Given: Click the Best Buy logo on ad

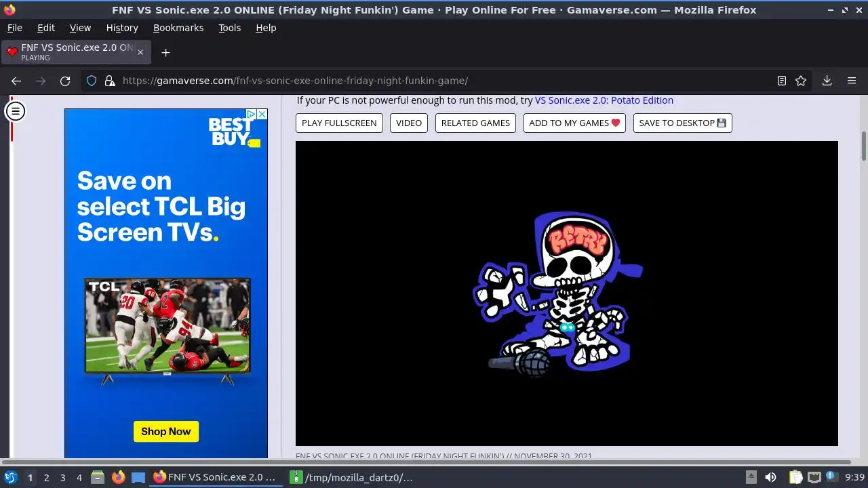Looking at the screenshot, I should point(234,132).
